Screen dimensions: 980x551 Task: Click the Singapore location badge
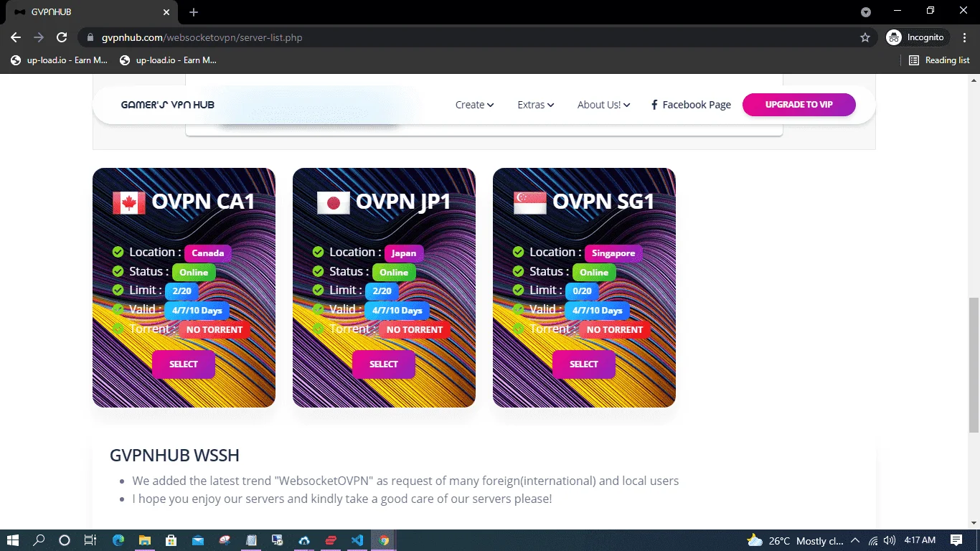(x=613, y=253)
